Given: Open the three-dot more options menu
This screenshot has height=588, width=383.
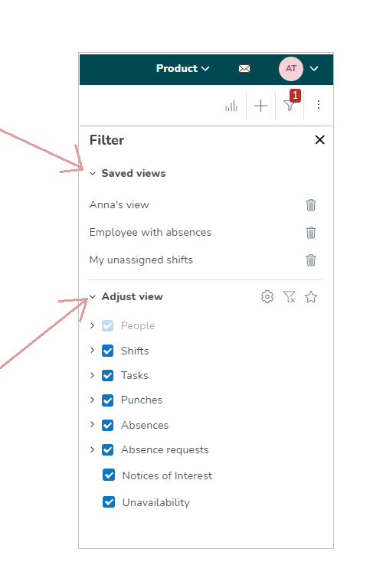Looking at the screenshot, I should 319,105.
